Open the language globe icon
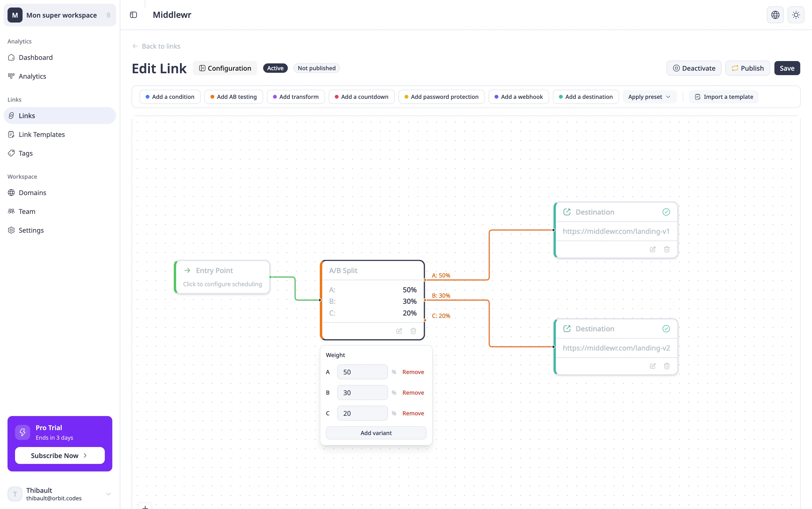The height and width of the screenshot is (509, 812). pyautogui.click(x=775, y=15)
